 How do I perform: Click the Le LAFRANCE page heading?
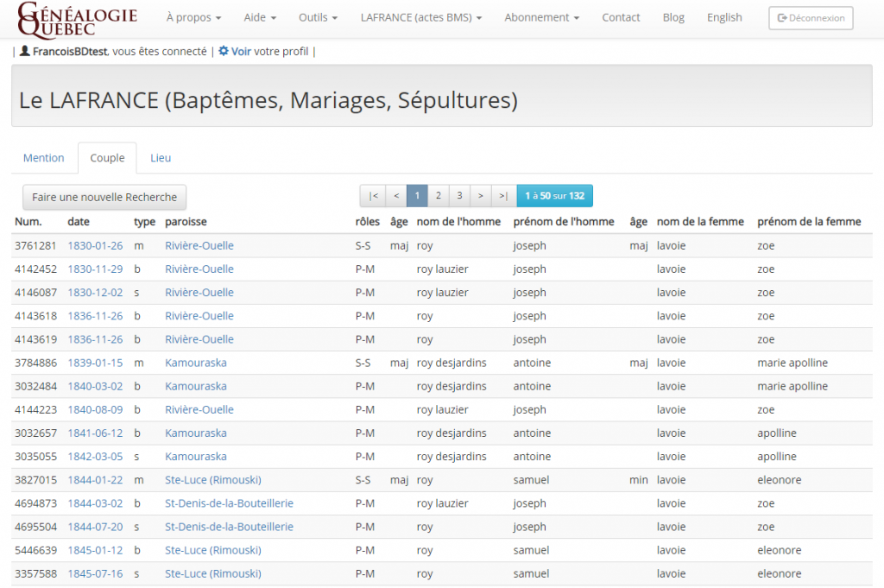coord(268,100)
